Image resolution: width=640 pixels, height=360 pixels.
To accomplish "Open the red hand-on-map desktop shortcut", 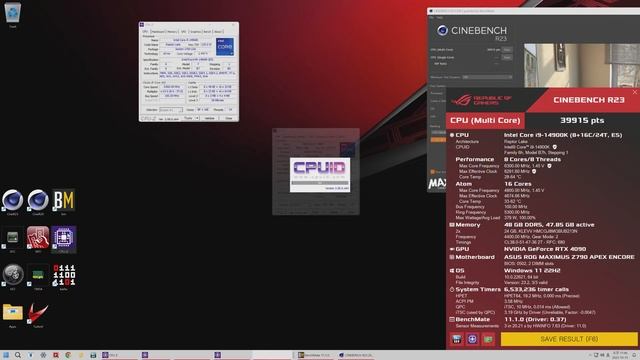I will point(38,238).
